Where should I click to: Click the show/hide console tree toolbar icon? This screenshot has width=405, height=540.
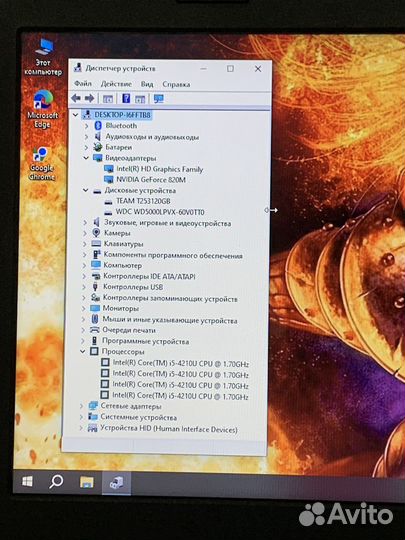pos(108,99)
